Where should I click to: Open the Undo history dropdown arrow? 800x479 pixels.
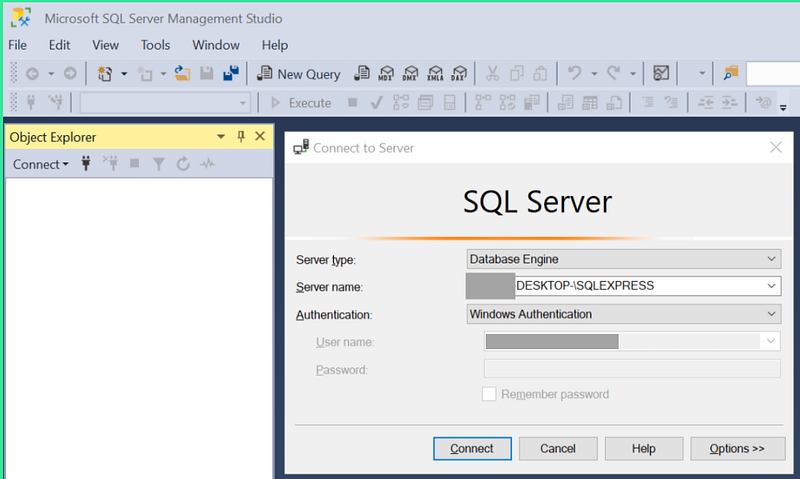pyautogui.click(x=594, y=74)
